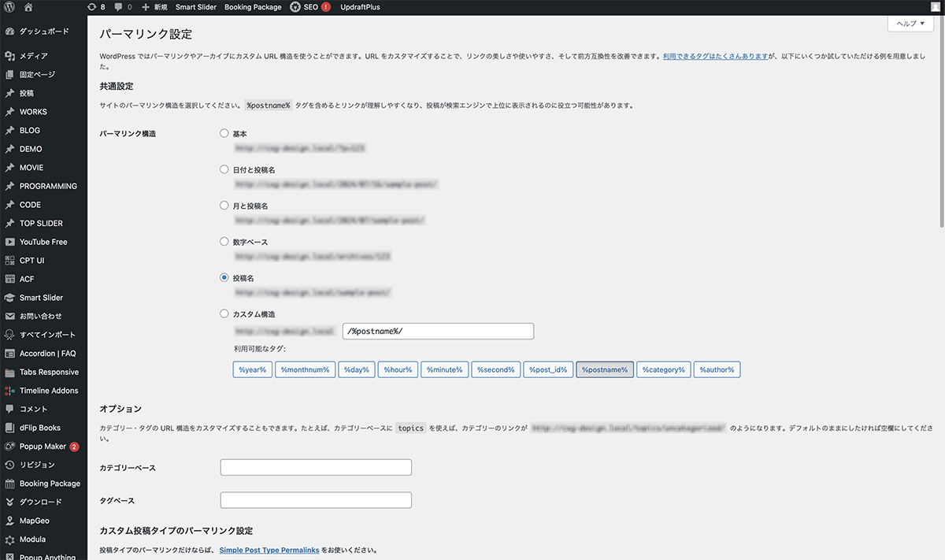
Task: Click the Timeline Addons sidebar icon
Action: [x=10, y=391]
